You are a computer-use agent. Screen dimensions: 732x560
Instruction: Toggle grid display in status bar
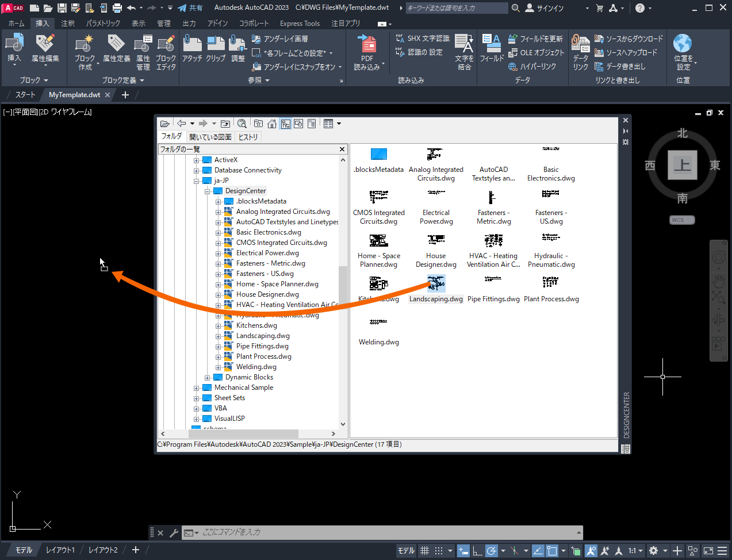[424, 551]
